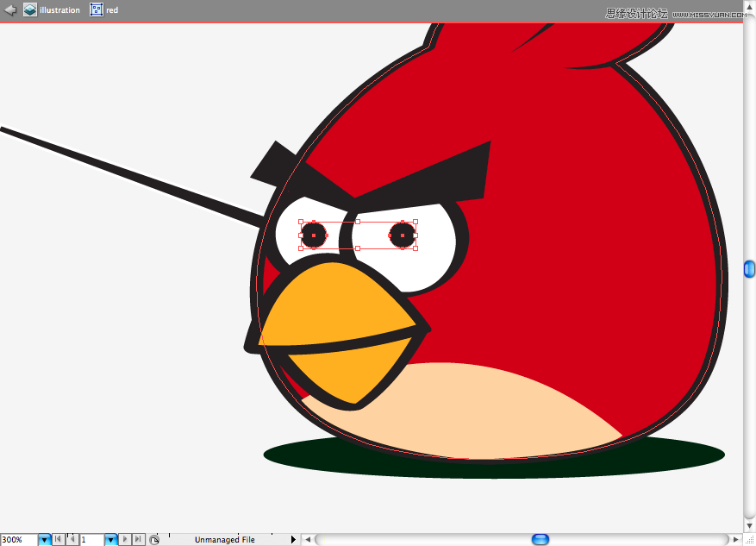Click the horizontal scrollbar blue thumb
The width and height of the screenshot is (756, 546).
click(x=540, y=539)
